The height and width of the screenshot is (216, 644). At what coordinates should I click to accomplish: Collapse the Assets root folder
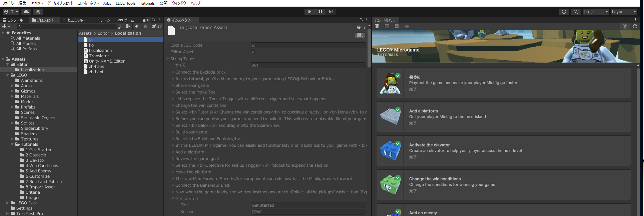click(3, 59)
